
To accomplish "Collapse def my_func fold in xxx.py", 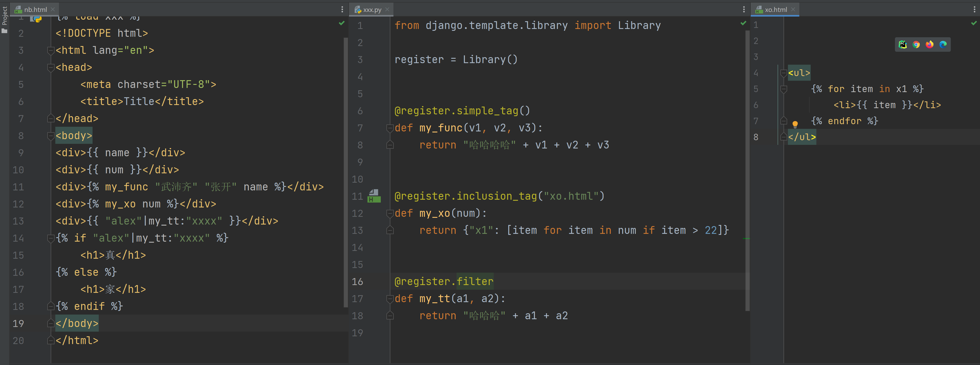I will 390,128.
